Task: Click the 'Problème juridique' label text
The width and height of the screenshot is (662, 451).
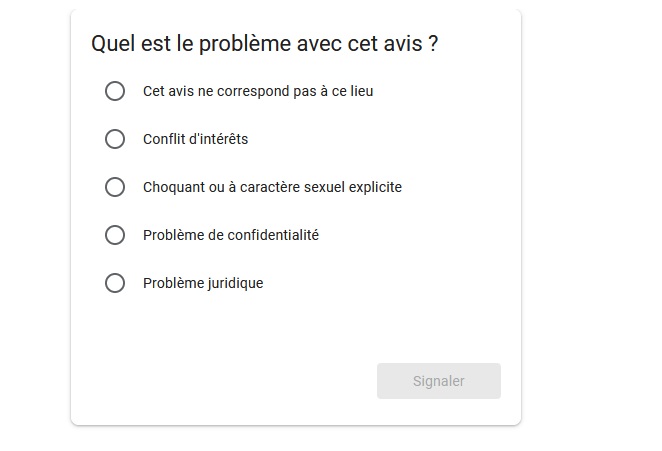Action: coord(203,283)
